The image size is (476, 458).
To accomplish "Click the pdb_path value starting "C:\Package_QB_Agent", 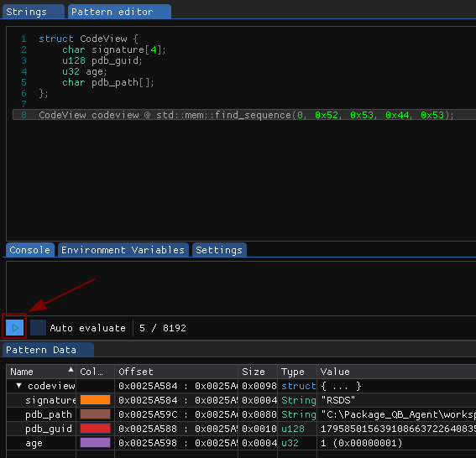I will [398, 414].
